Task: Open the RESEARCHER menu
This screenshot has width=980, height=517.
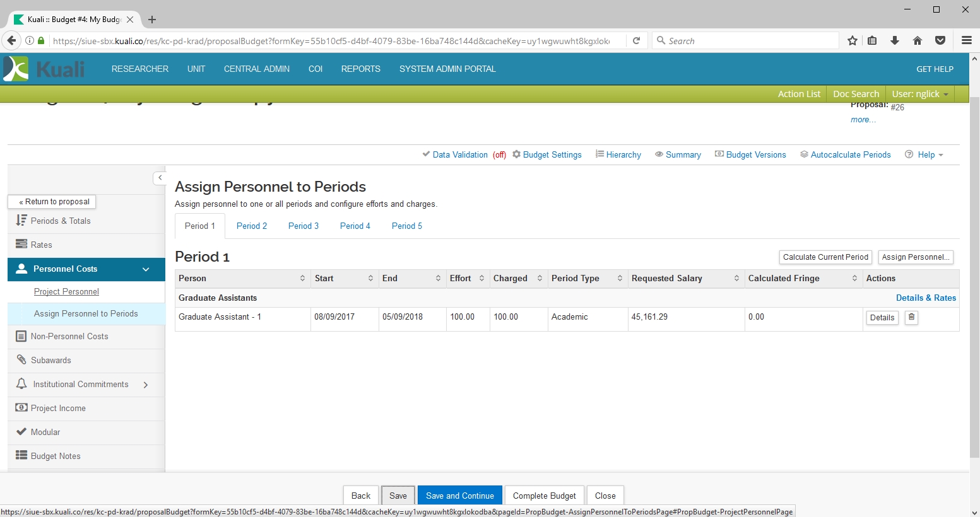Action: (140, 69)
